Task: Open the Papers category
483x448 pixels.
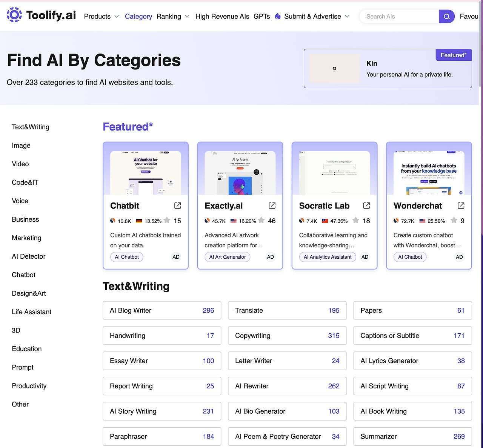Action: tap(412, 310)
